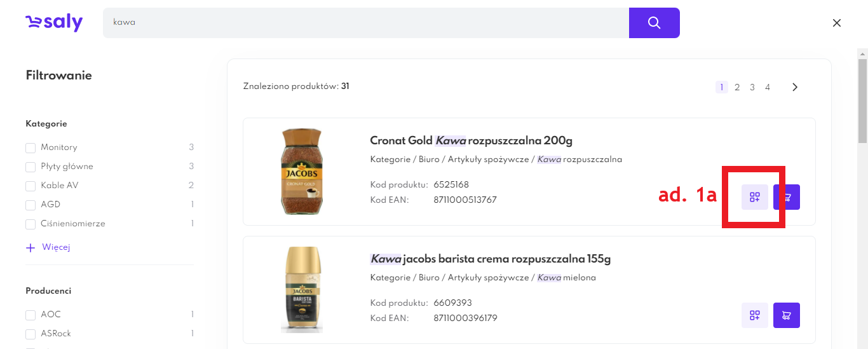Add Jacobs Barista Crema to a list
This screenshot has width=868, height=349.
[755, 315]
